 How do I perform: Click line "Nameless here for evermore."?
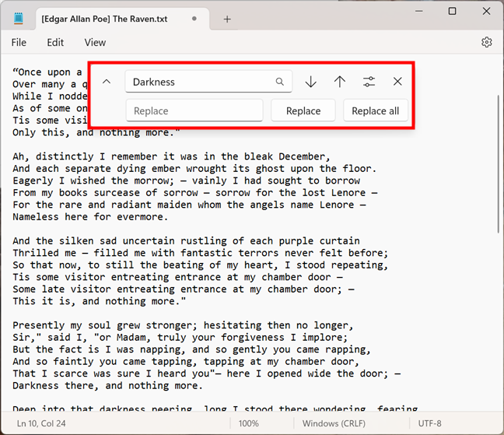[90, 216]
